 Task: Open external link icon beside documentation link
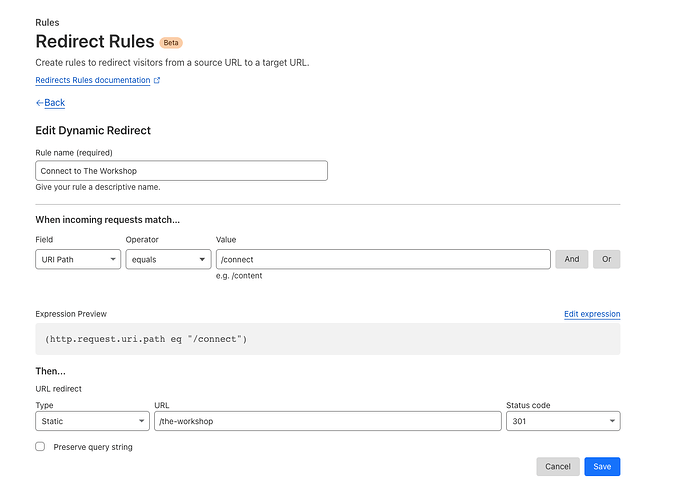(x=156, y=81)
